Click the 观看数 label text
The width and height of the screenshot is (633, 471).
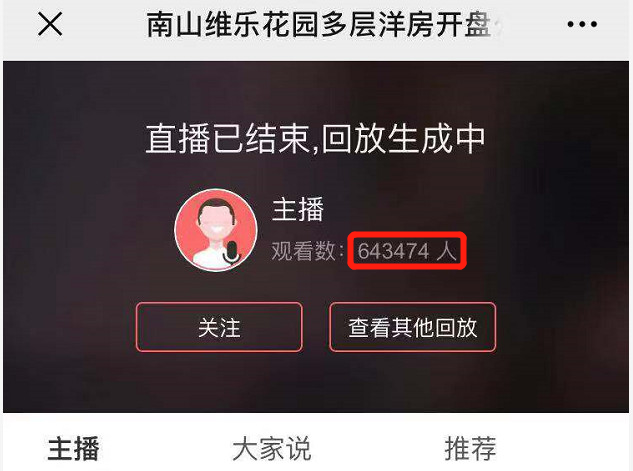pos(303,251)
